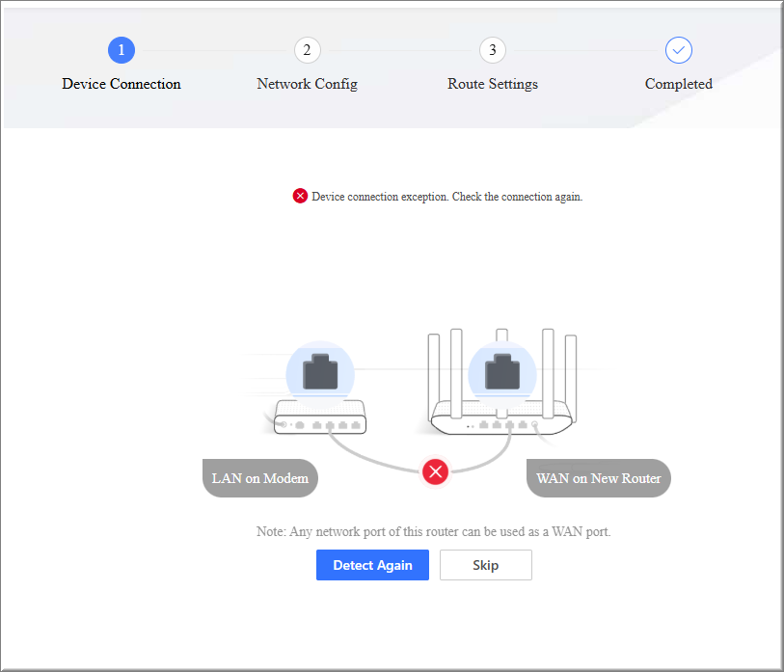Select the Ethernet port icon above the modem
Image resolution: width=784 pixels, height=672 pixels.
click(320, 372)
